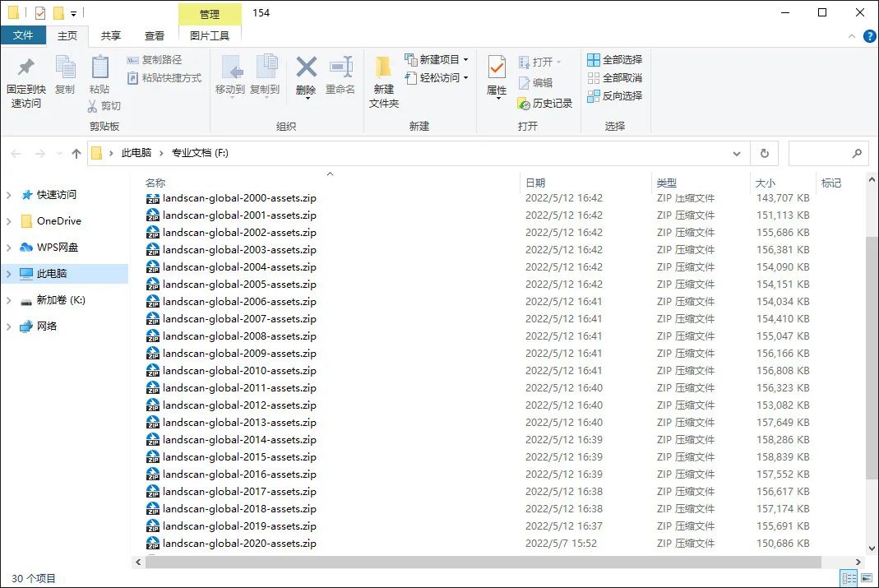The height and width of the screenshot is (588, 879).
Task: Switch to the View (查看) tab
Action: [x=154, y=36]
